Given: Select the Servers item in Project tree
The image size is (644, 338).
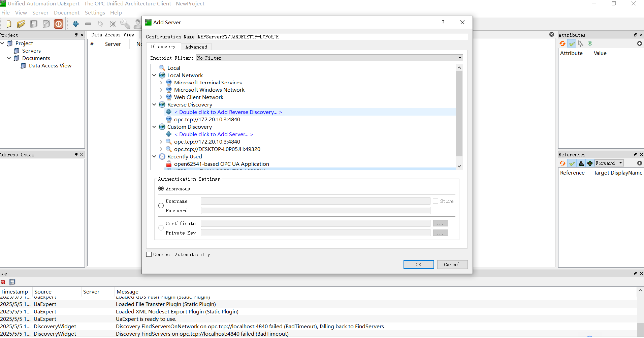Looking at the screenshot, I should 31,51.
